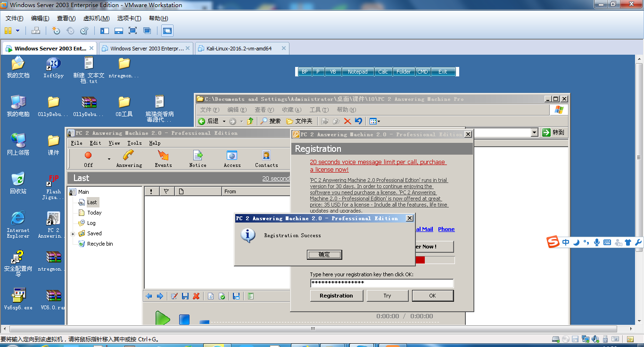Toggle the VMware library sidebar icon
The width and height of the screenshot is (644, 347).
pos(105,31)
